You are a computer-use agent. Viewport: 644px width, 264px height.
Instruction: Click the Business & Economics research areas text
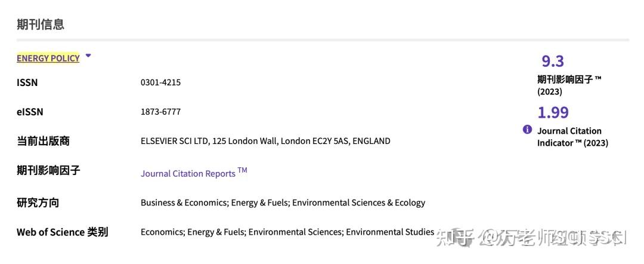coord(283,202)
